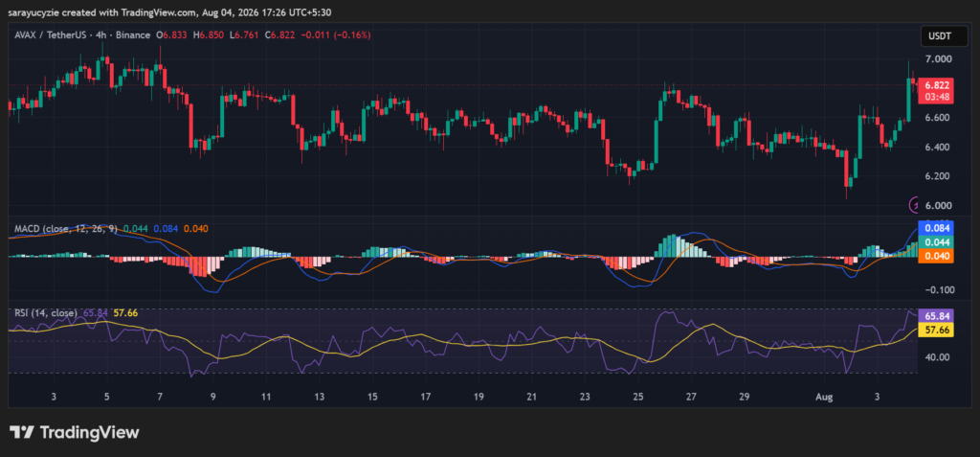
Task: Click the date label 25 on time axis
Action: [638, 397]
